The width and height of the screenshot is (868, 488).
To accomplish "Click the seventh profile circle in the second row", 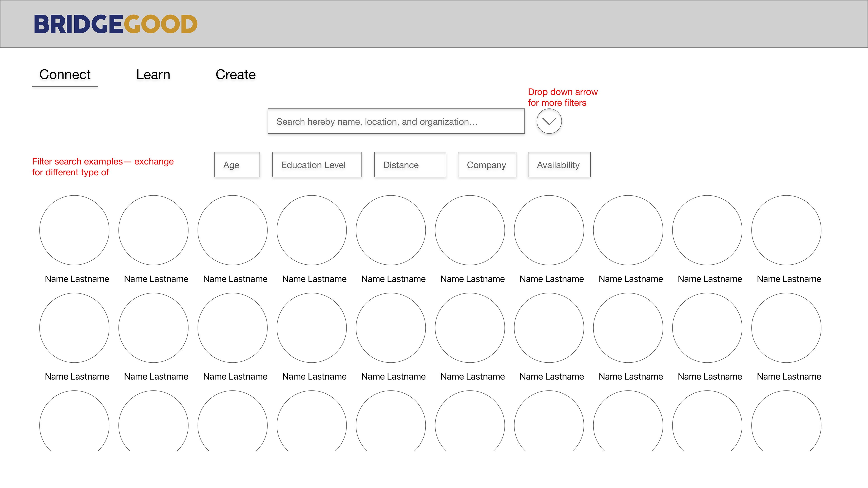I will [x=549, y=328].
